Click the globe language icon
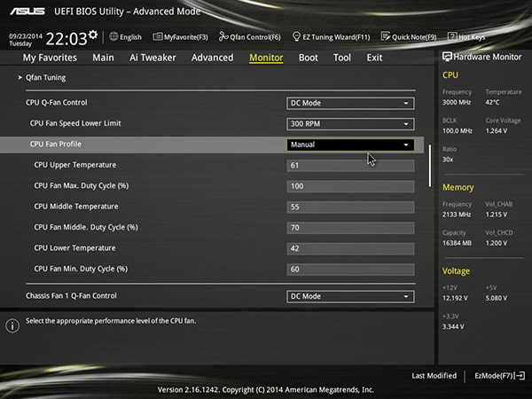Image resolution: width=532 pixels, height=399 pixels. (x=113, y=36)
